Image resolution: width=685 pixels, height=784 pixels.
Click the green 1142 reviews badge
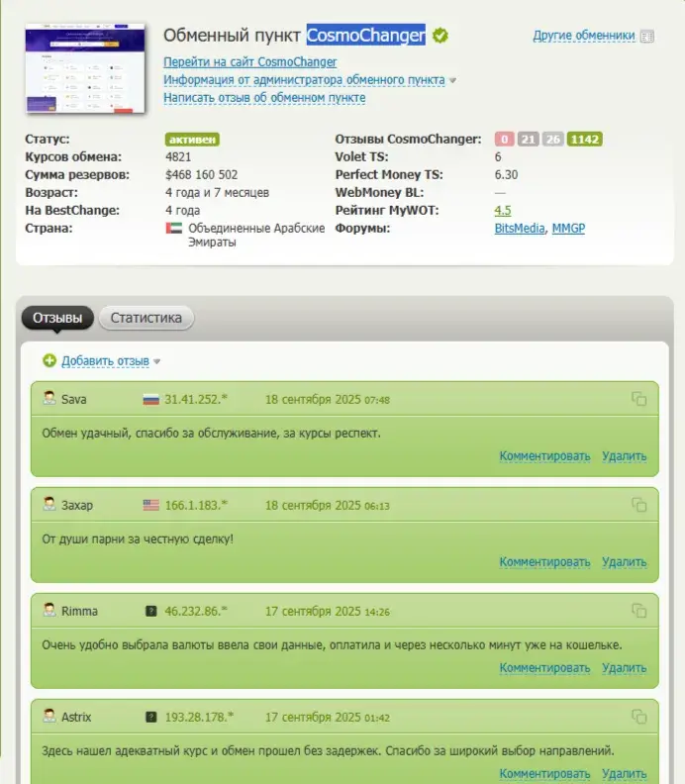tap(584, 139)
